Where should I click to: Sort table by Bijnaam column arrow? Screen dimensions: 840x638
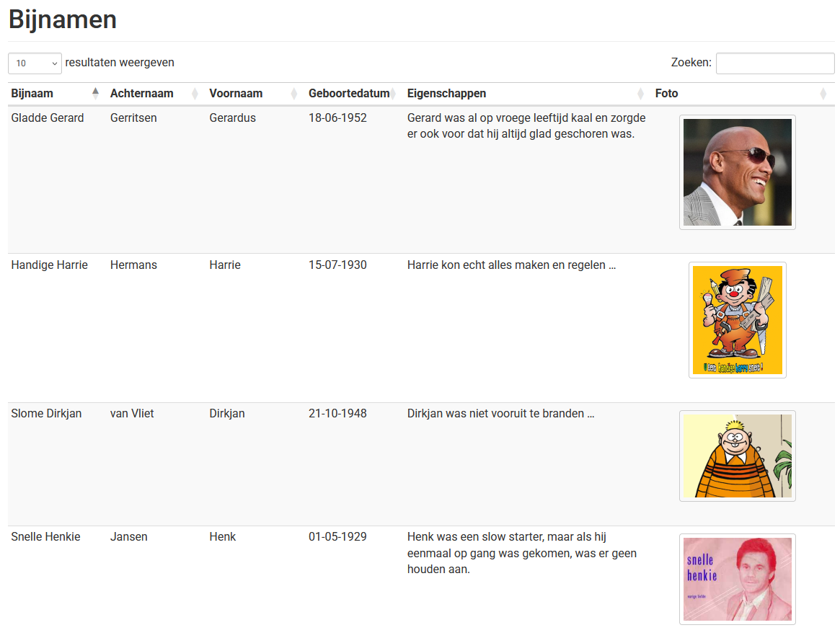point(95,93)
